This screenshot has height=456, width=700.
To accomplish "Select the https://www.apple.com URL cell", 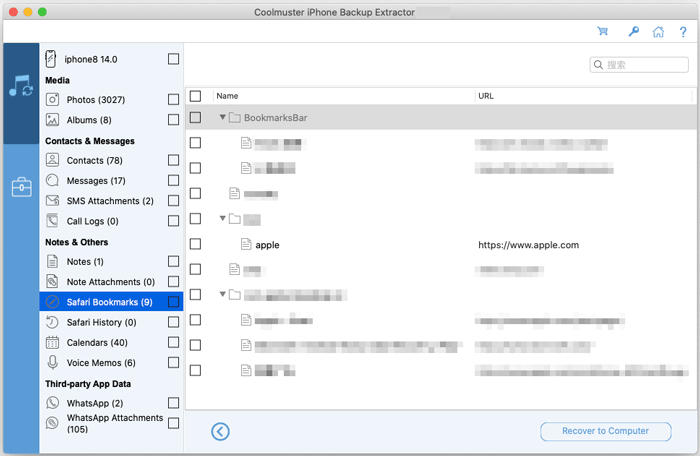I will 529,245.
